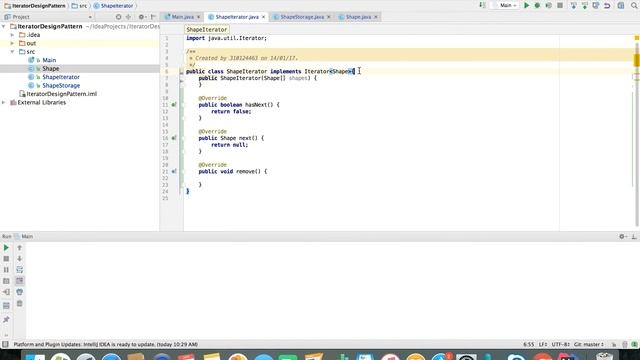This screenshot has height=360, width=640.
Task: Open ShapeIterator in the project tree
Action: coord(61,77)
